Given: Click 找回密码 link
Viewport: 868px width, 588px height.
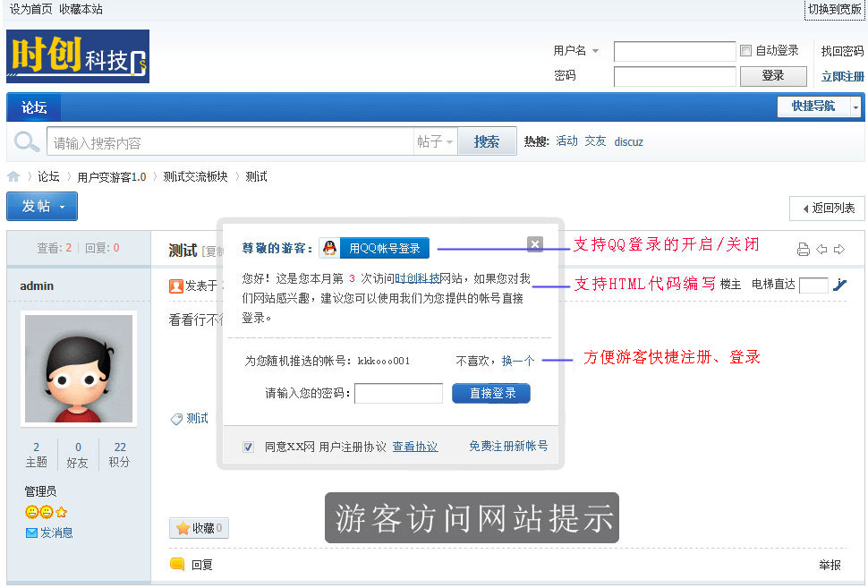Looking at the screenshot, I should click(842, 51).
